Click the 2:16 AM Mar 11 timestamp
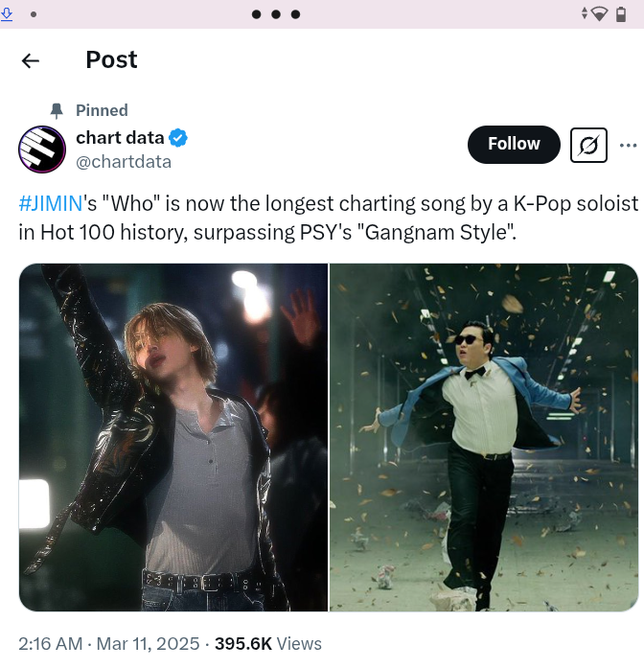Viewport: 644px width, 668px height. [108, 643]
